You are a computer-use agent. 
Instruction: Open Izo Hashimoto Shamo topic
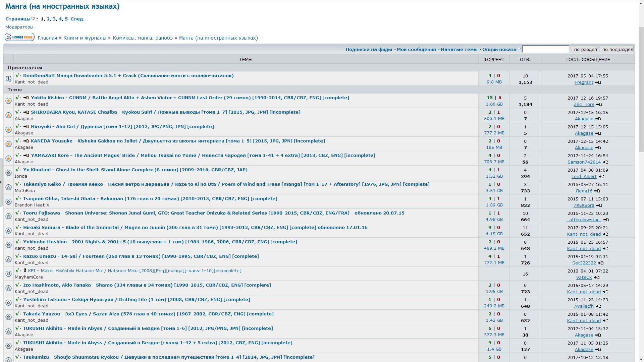tap(147, 285)
